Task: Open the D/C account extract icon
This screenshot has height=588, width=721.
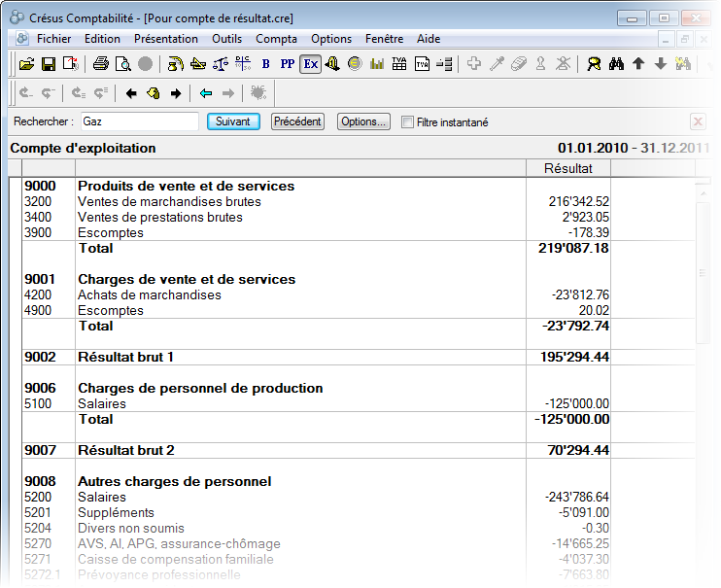Action: (x=243, y=64)
